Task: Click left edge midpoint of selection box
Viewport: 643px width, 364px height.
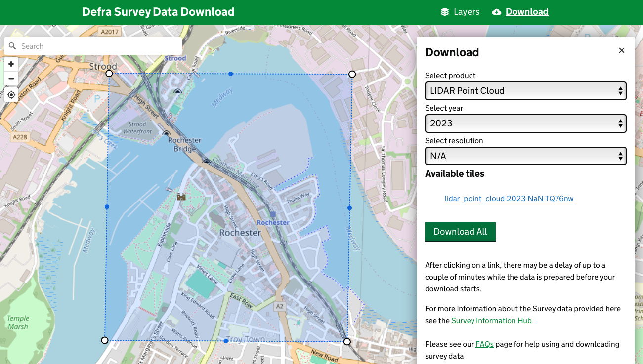Action: tap(107, 207)
